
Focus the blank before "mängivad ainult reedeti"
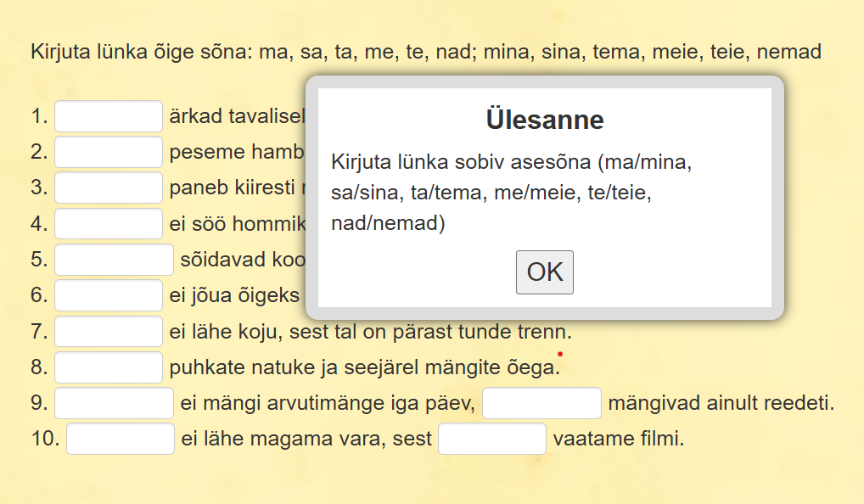coord(541,403)
